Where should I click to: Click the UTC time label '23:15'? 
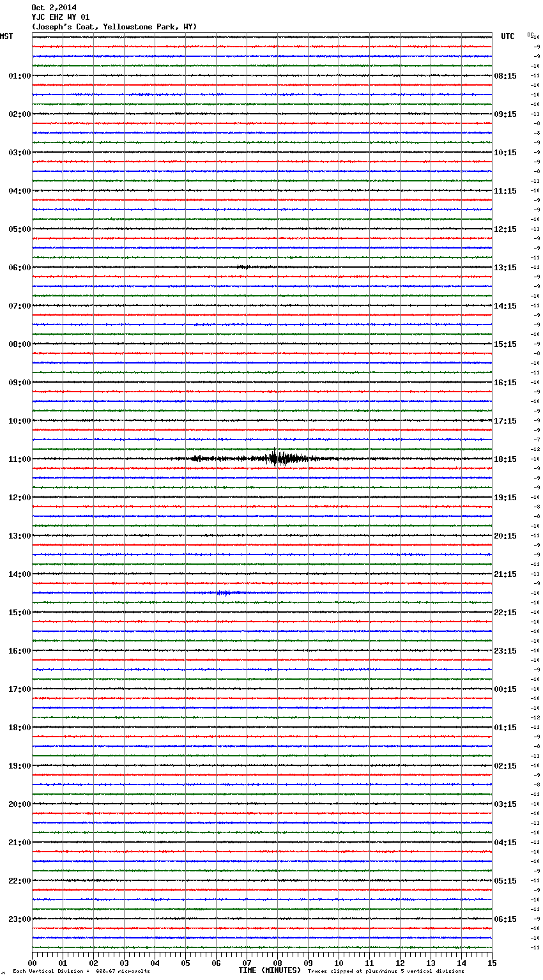pos(505,651)
